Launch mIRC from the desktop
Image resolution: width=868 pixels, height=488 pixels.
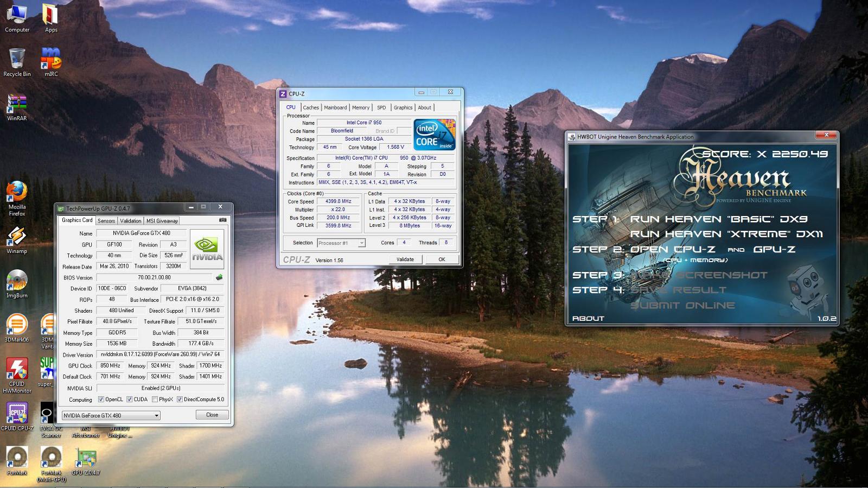coord(51,62)
